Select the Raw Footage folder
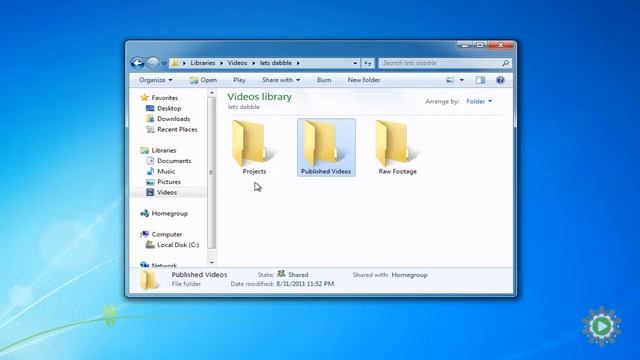Image resolution: width=640 pixels, height=360 pixels. 397,147
